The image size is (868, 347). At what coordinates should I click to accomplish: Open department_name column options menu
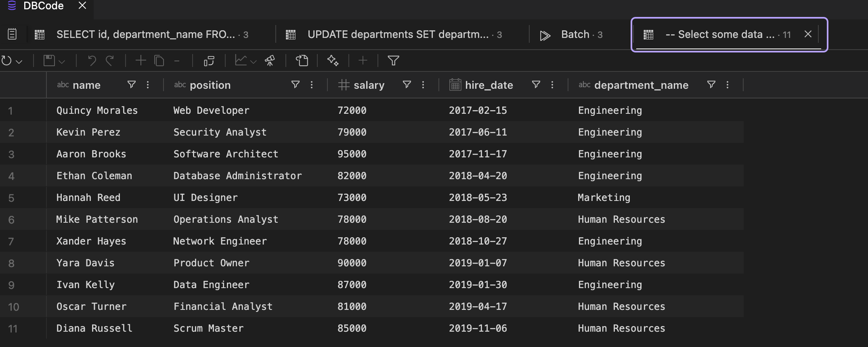pos(728,85)
